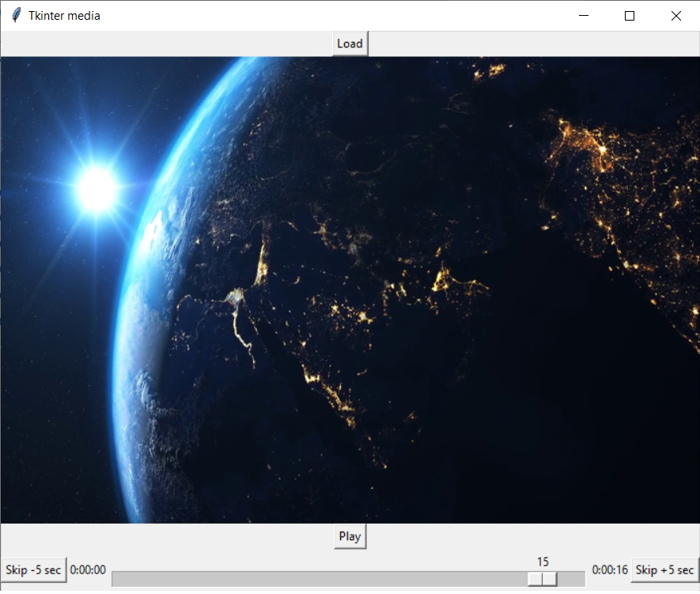Click the Load button to open media
This screenshot has height=594, width=700.
click(x=350, y=44)
